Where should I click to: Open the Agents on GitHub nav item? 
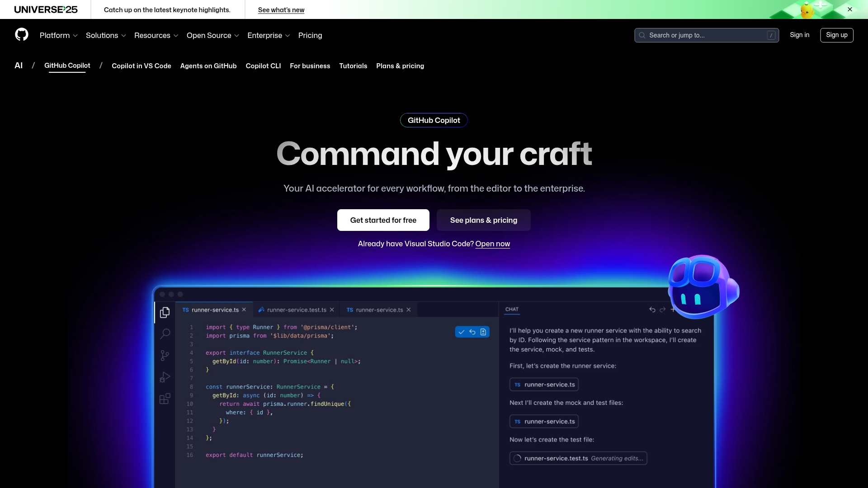click(208, 66)
